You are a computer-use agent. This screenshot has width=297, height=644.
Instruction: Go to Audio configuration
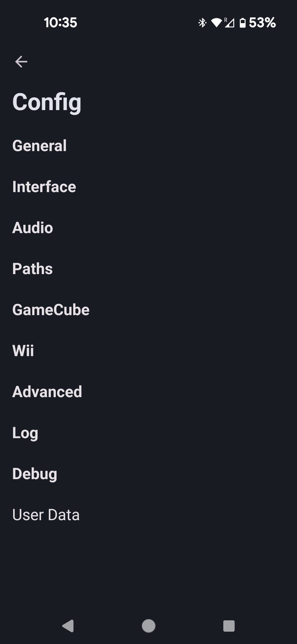click(33, 228)
